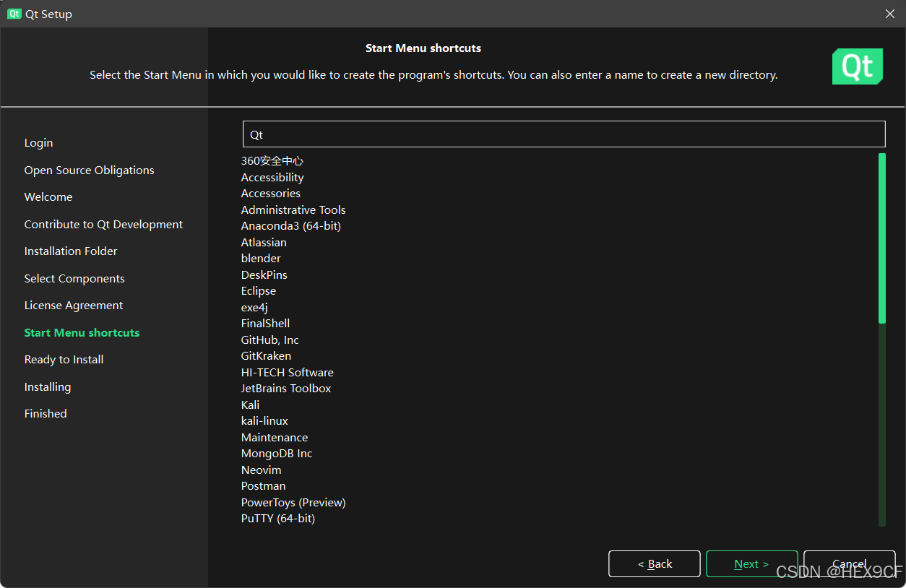Click the Ready to Install step
This screenshot has width=906, height=588.
(x=64, y=360)
